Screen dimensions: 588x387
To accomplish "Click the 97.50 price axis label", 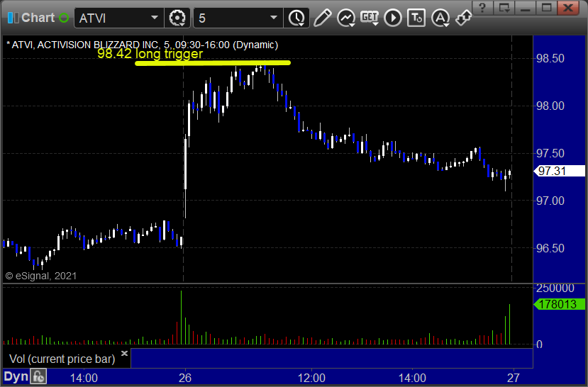I will point(550,153).
